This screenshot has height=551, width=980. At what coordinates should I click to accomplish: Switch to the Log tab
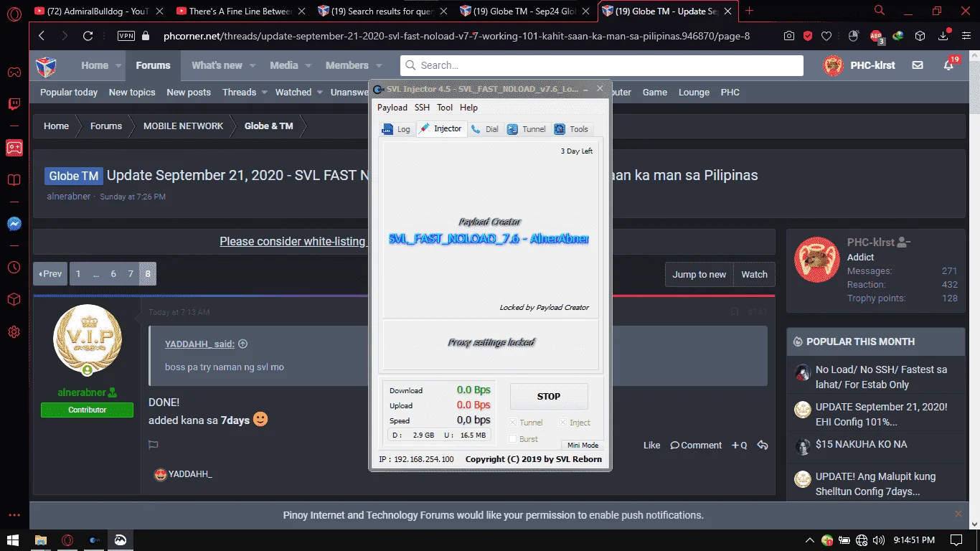pyautogui.click(x=397, y=129)
